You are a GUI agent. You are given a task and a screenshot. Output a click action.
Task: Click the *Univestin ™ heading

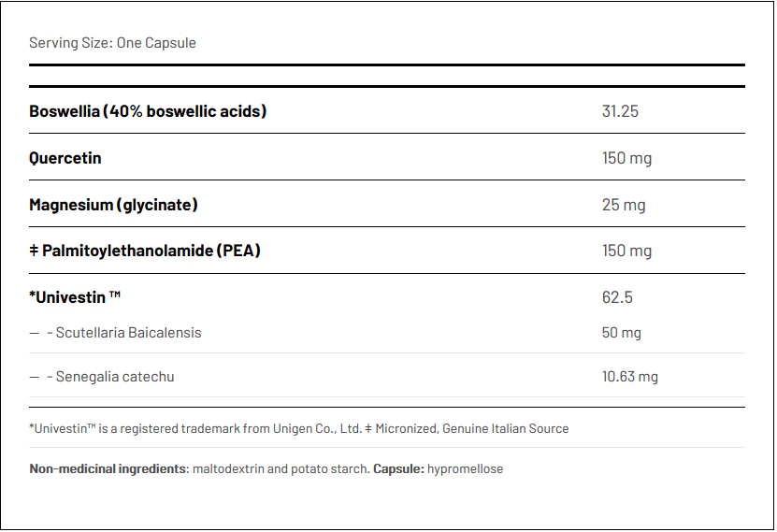point(75,297)
